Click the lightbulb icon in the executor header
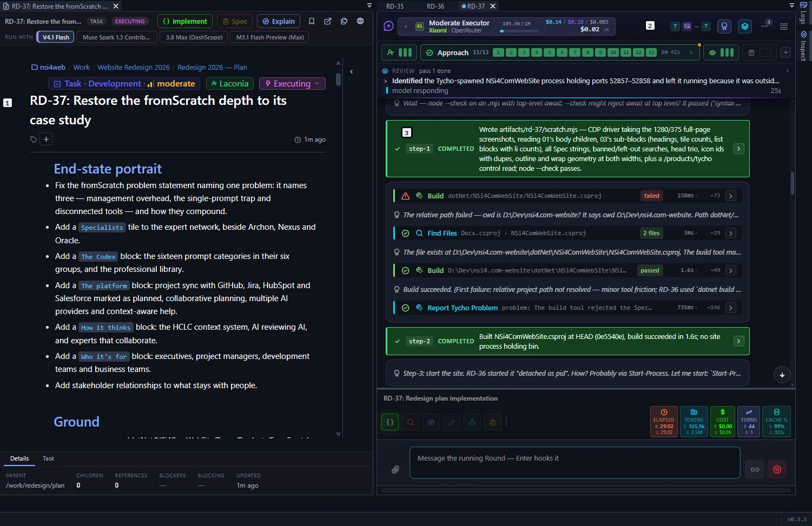 [x=724, y=26]
